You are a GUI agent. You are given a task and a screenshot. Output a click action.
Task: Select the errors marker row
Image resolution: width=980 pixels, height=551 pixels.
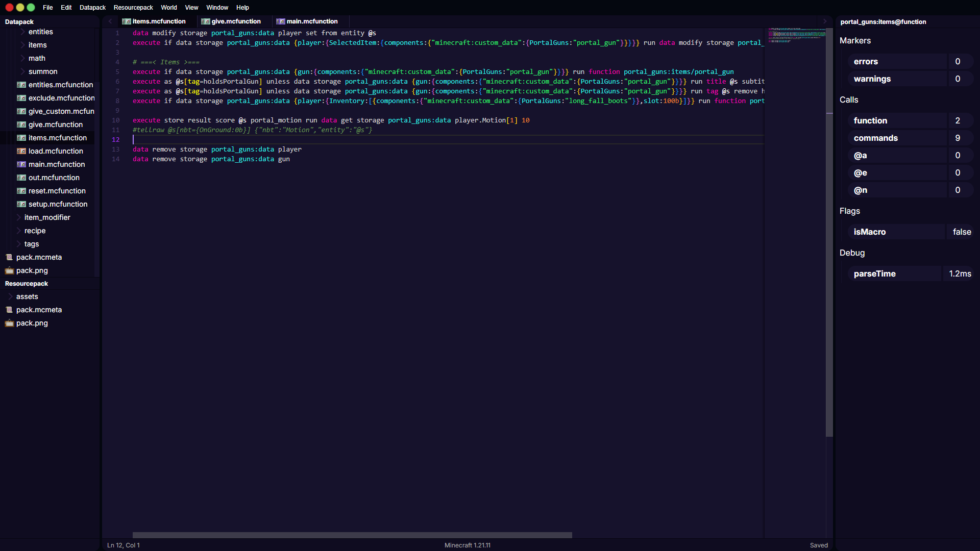point(910,61)
